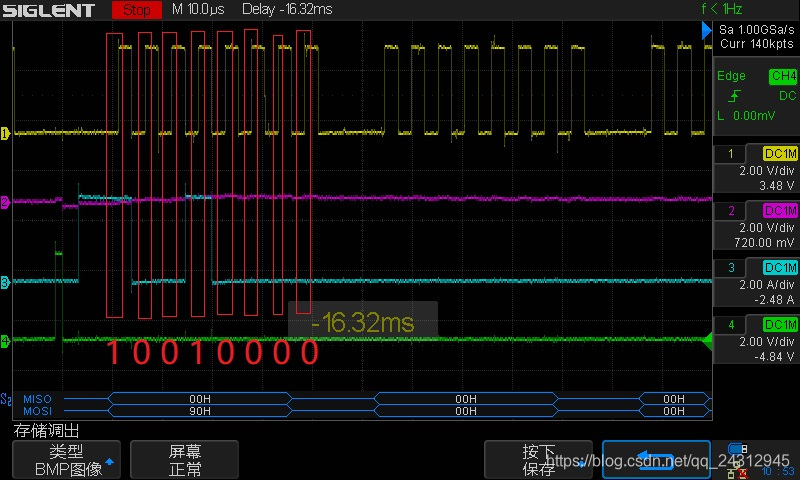The image size is (800, 480).
Task: Click the 按下保存 save button
Action: coord(538,460)
